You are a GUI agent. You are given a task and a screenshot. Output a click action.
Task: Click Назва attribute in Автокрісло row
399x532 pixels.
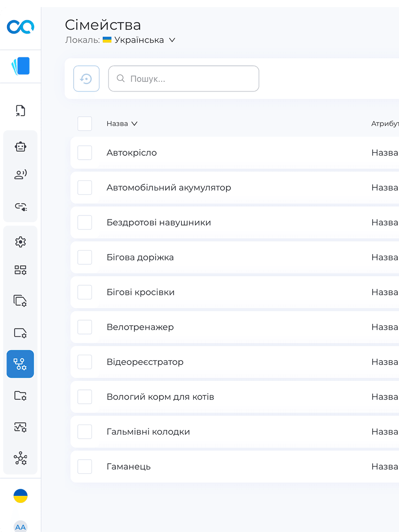[x=385, y=153]
